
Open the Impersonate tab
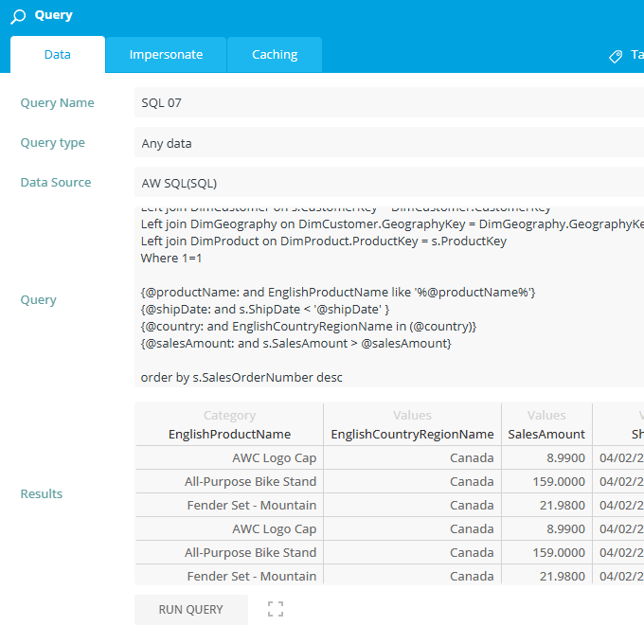tap(166, 55)
